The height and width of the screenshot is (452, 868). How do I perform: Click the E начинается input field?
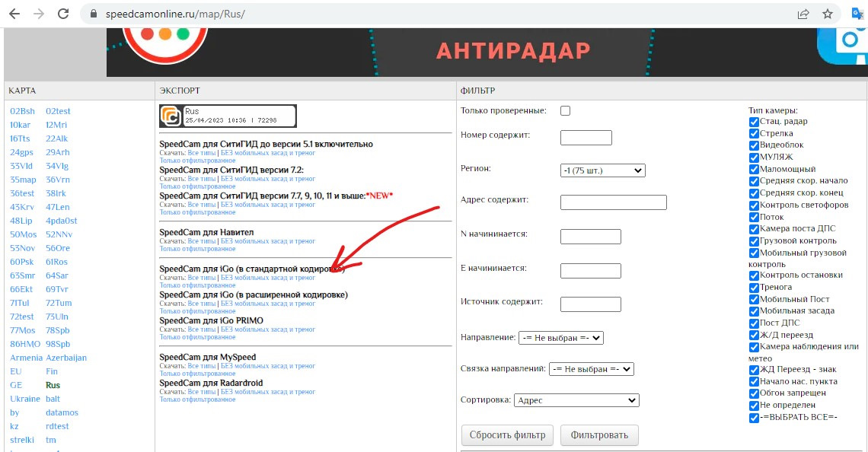[x=591, y=271]
